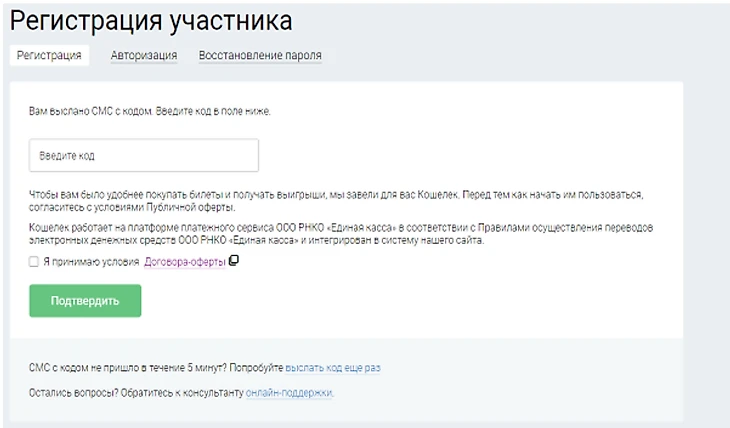Click the Регистрация участника page heading
Screen dimensions: 730x428
point(151,20)
